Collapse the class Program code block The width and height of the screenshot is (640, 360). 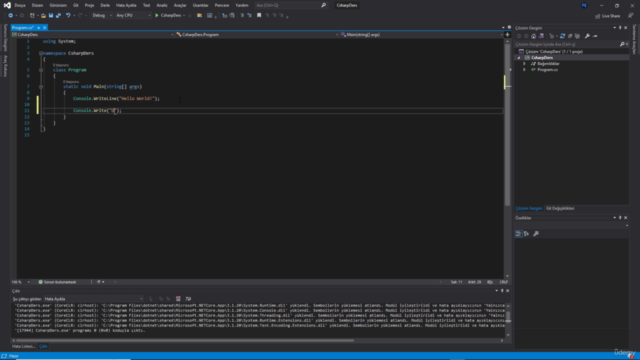point(41,70)
